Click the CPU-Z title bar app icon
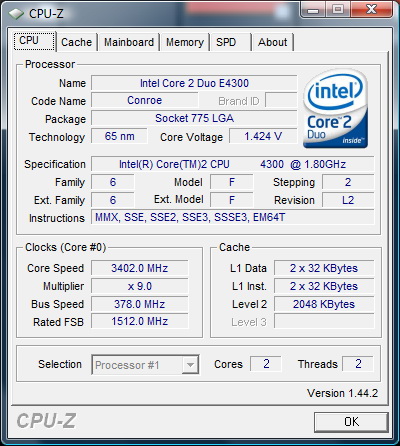Viewport: 400px width, 446px height. tap(16, 14)
